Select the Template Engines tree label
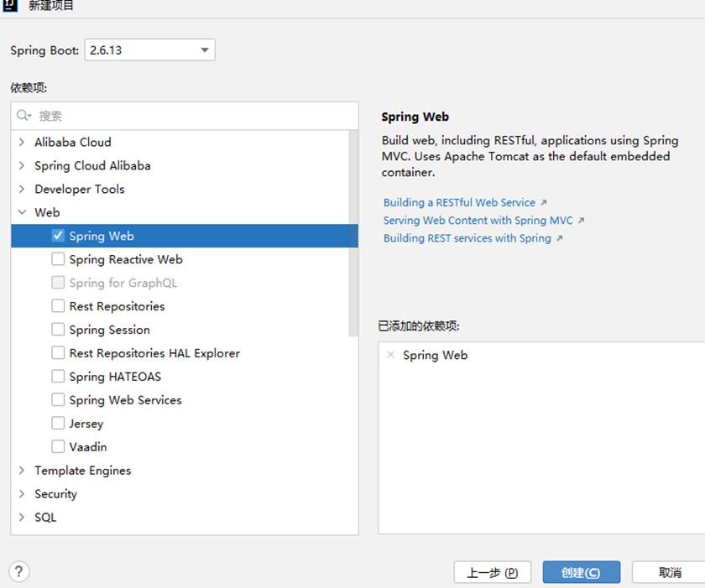The height and width of the screenshot is (588, 705). click(83, 471)
